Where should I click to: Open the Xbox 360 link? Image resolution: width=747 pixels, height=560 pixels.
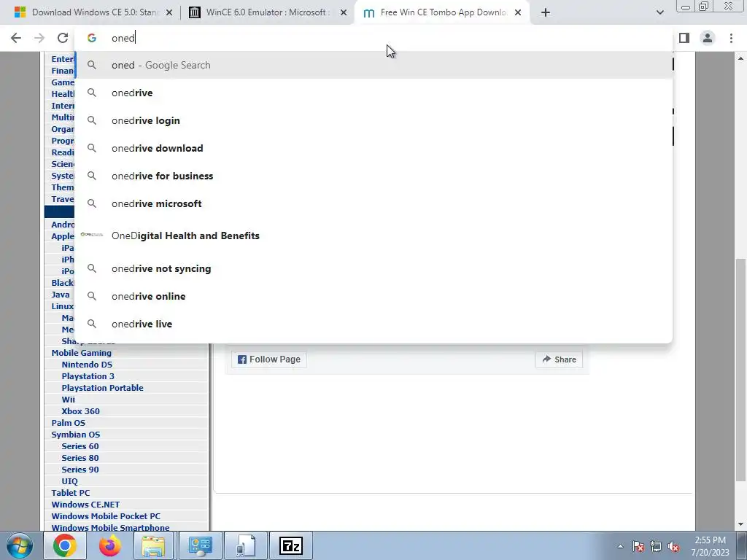[x=80, y=411]
